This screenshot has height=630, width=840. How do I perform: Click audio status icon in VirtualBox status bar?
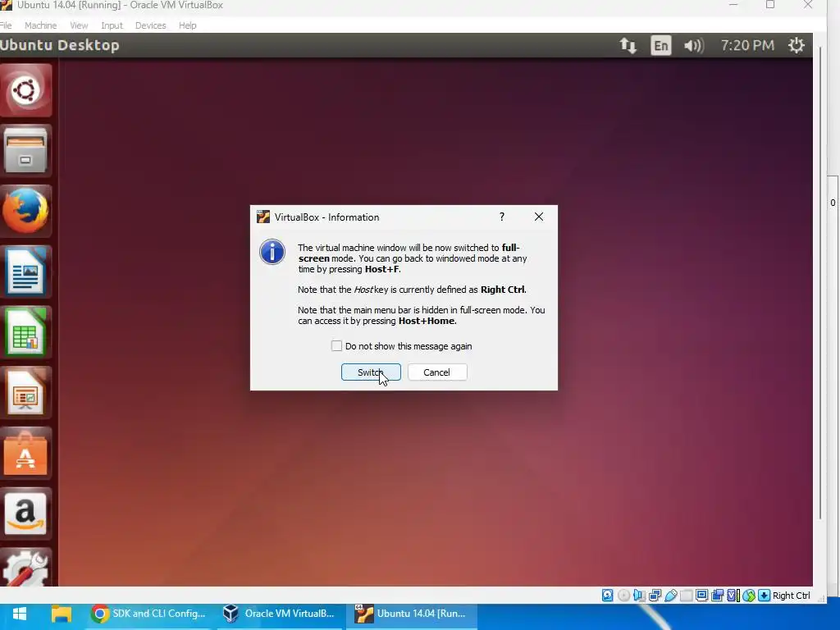click(x=639, y=596)
